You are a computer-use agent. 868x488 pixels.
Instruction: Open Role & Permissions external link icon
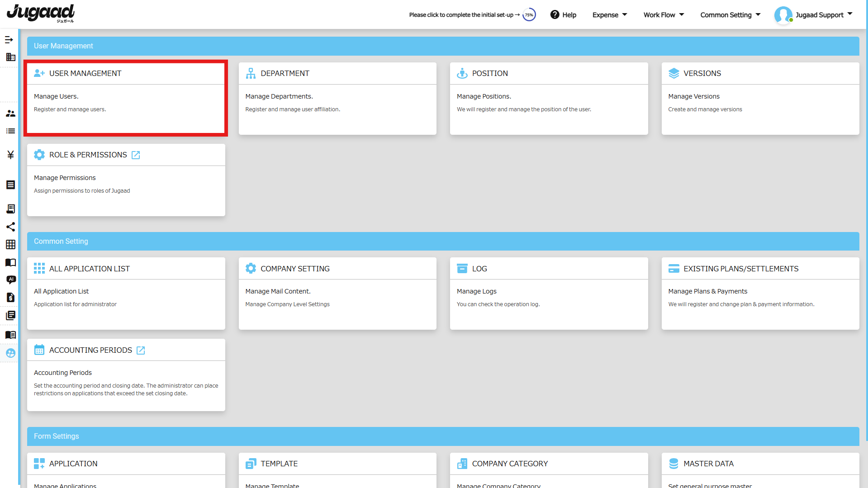136,155
